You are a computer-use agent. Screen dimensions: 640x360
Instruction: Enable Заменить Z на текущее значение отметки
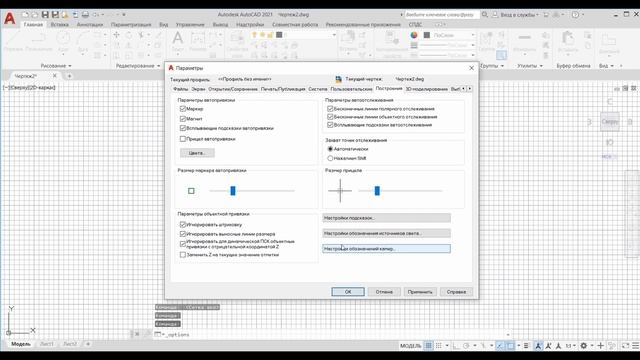183,255
